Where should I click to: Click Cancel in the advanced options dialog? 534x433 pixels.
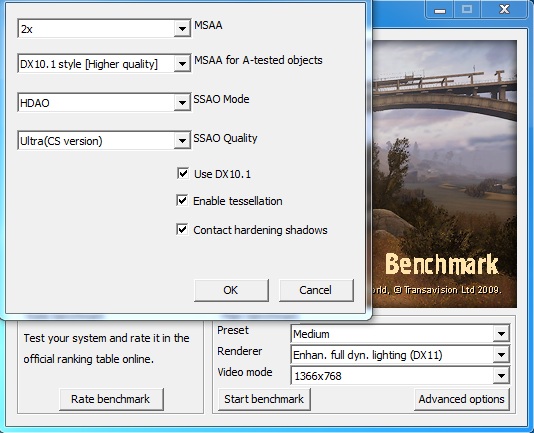316,290
